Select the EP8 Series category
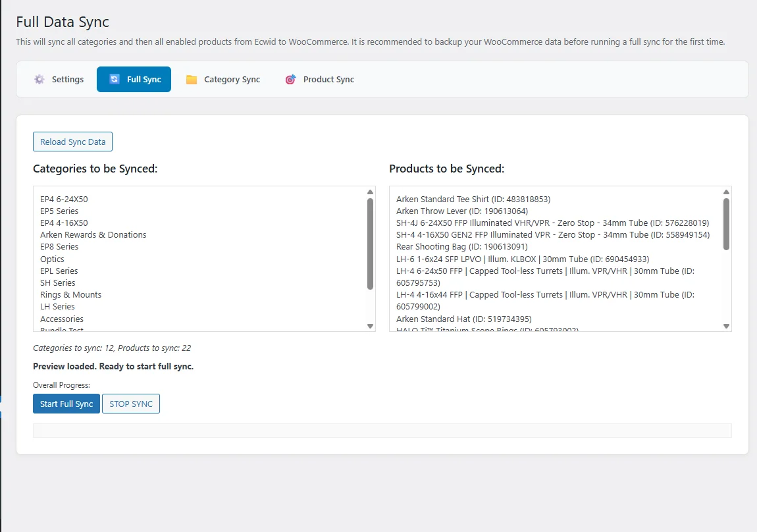 pyautogui.click(x=59, y=247)
